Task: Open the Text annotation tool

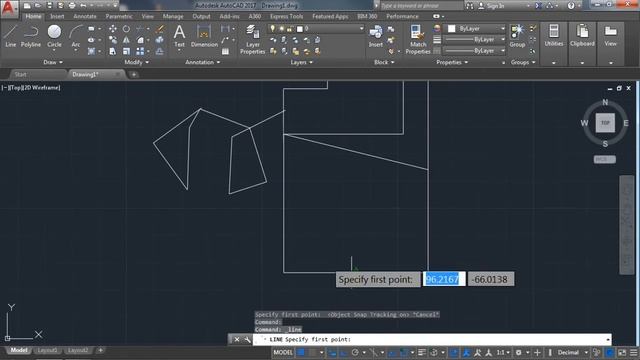Action: point(179,36)
